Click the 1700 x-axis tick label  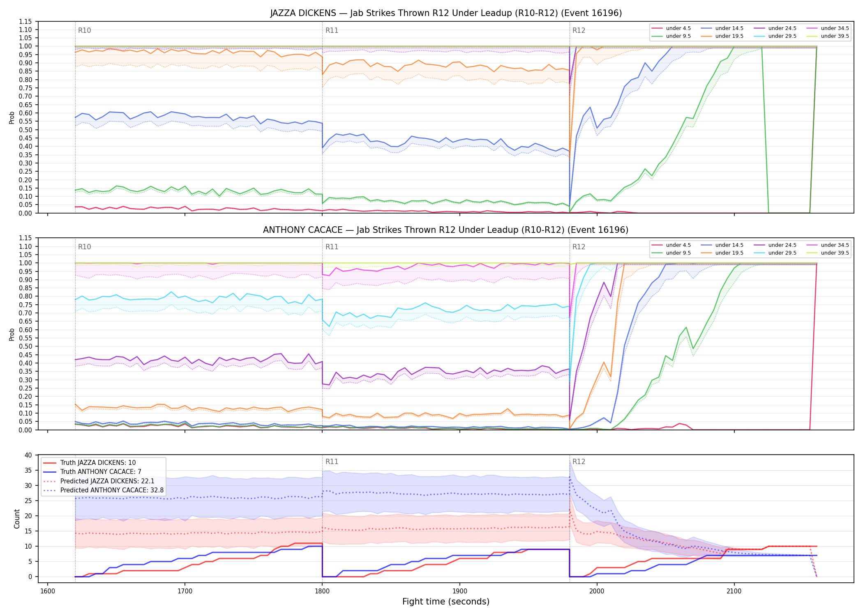185,591
